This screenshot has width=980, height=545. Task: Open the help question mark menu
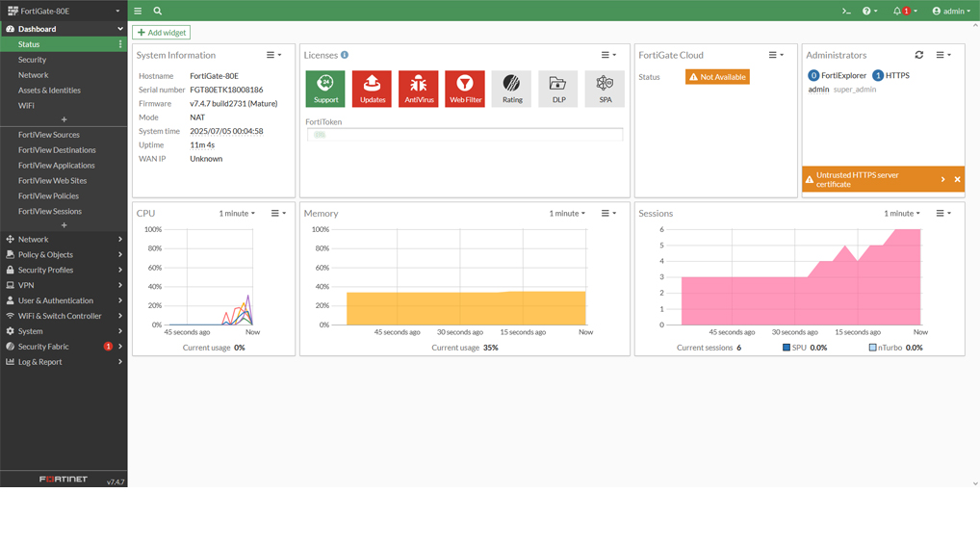[870, 11]
